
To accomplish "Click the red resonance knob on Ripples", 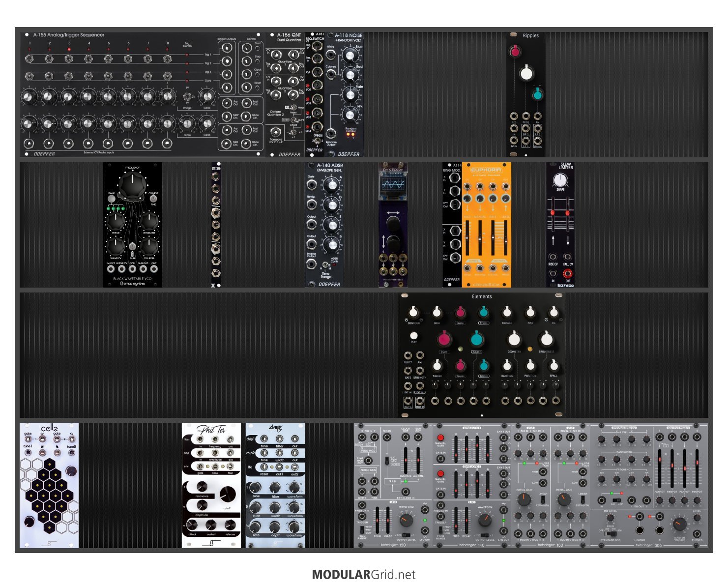I will (514, 51).
